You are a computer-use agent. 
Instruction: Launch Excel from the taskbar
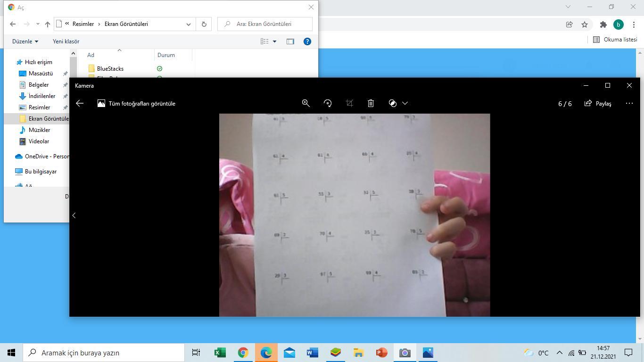tap(220, 353)
